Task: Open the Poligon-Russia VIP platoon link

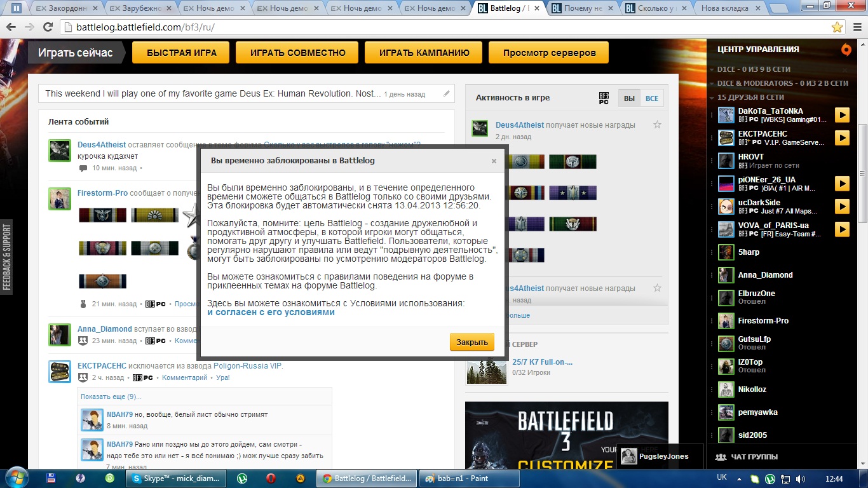Action: pyautogui.click(x=247, y=366)
